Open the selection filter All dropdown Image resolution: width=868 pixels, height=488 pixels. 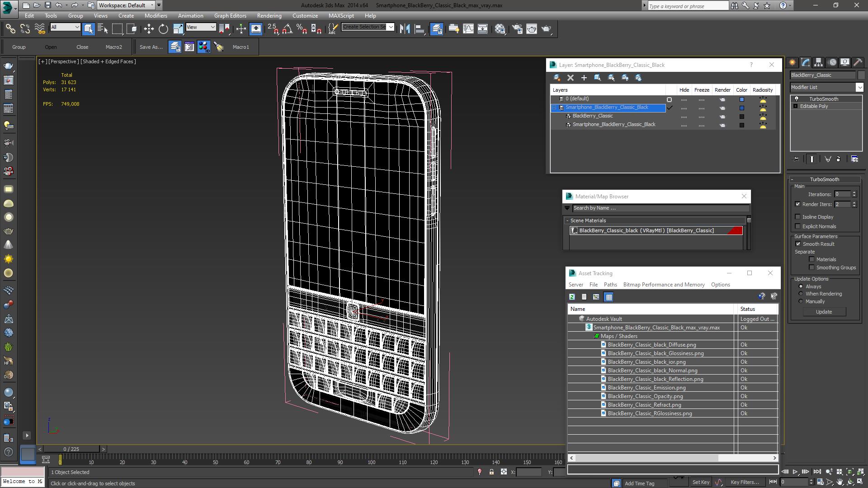click(x=65, y=28)
